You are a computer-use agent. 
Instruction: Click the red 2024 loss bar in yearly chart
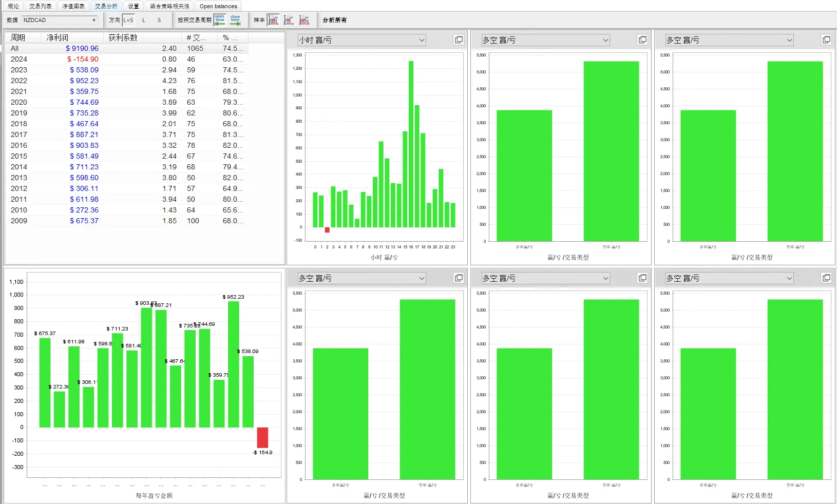(262, 437)
